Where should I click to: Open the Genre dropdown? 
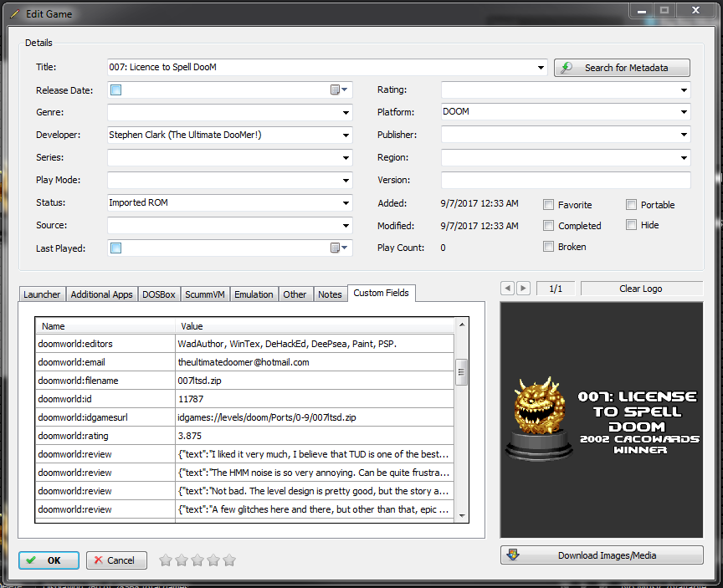click(x=346, y=112)
